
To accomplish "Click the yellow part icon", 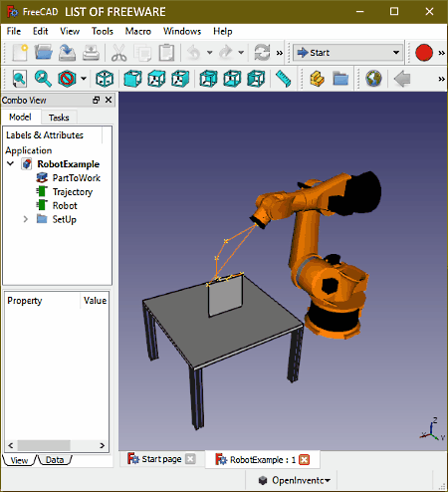I will pyautogui.click(x=317, y=79).
